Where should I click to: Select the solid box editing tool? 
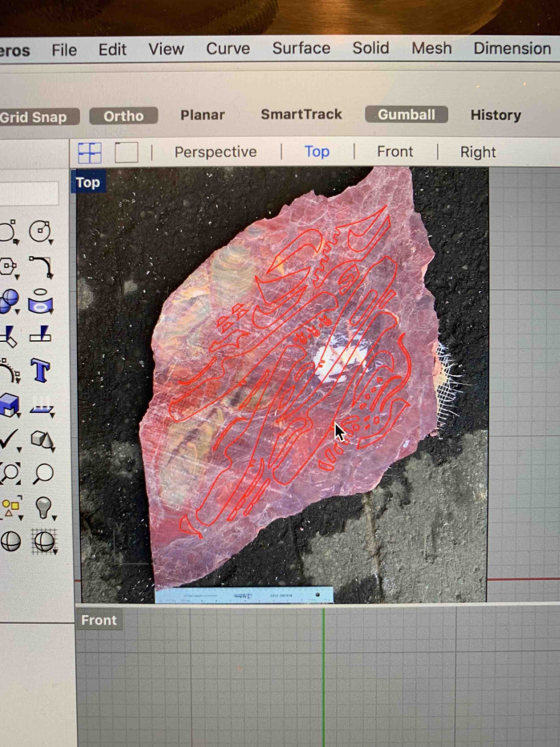9,405
